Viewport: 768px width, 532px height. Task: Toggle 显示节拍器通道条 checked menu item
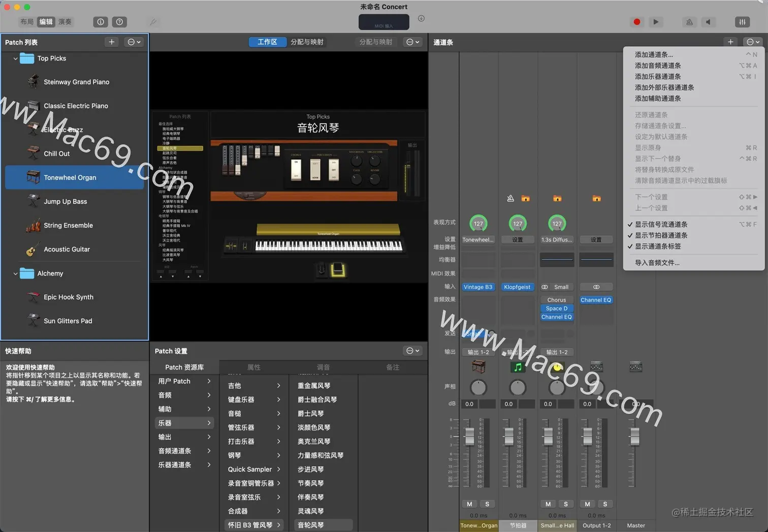tap(693, 235)
